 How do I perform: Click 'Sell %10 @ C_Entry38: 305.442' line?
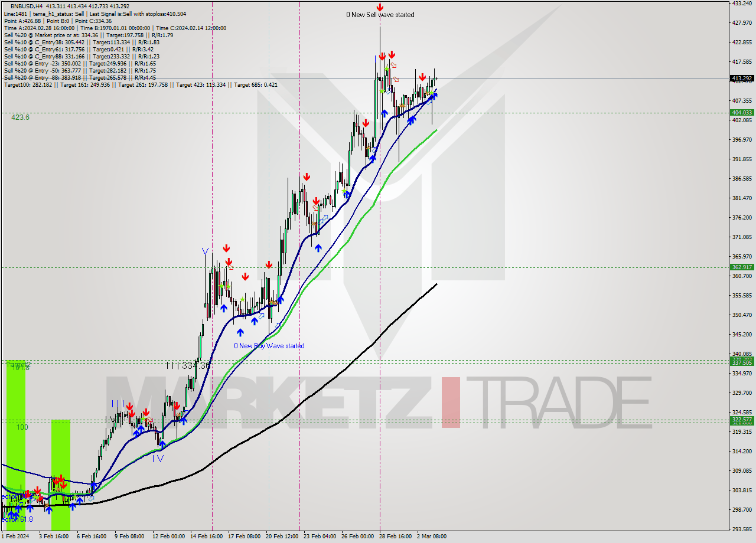tap(82, 42)
